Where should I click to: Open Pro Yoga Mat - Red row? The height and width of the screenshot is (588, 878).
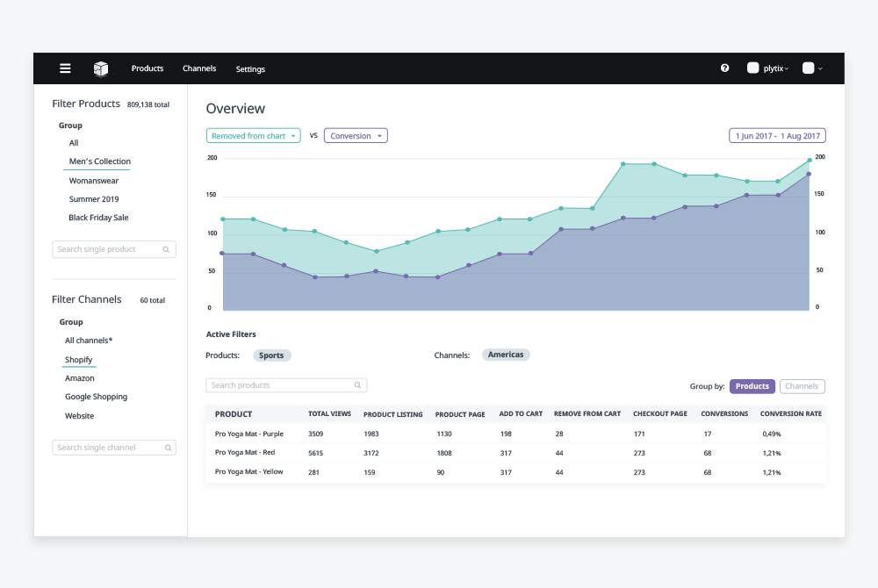point(515,453)
